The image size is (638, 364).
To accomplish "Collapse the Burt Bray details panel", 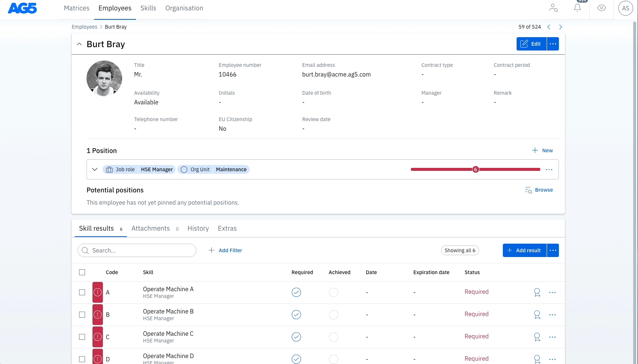I will 79,44.
